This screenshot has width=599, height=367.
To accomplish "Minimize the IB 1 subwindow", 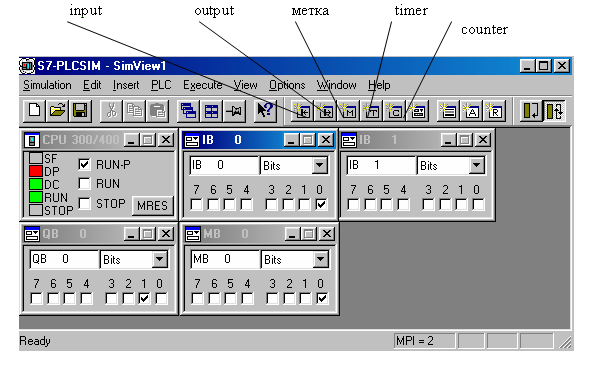I will pyautogui.click(x=448, y=140).
